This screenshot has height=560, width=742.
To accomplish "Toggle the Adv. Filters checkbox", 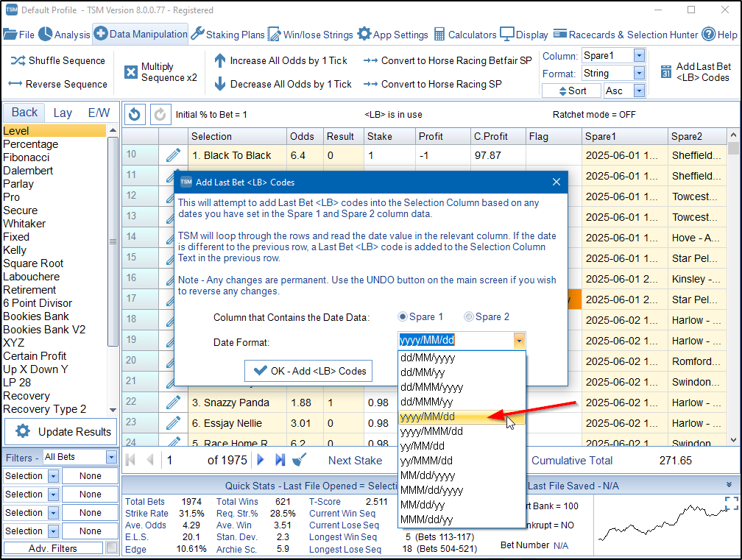I will (x=111, y=547).
